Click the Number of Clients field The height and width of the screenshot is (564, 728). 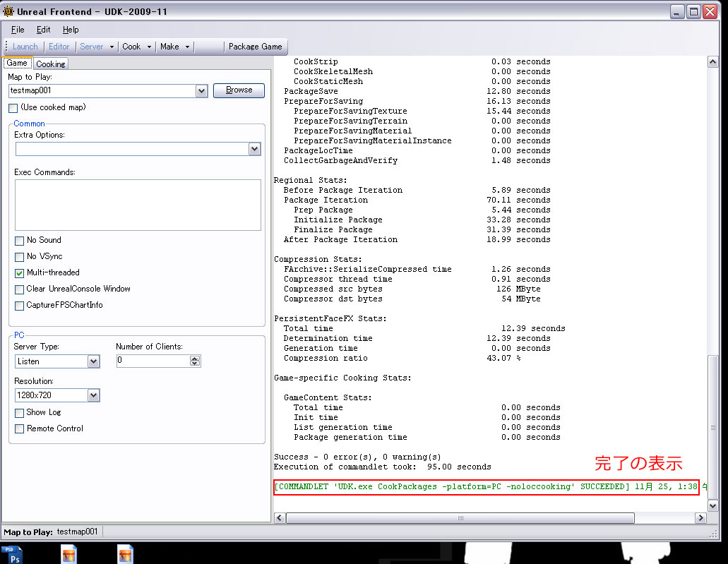153,361
